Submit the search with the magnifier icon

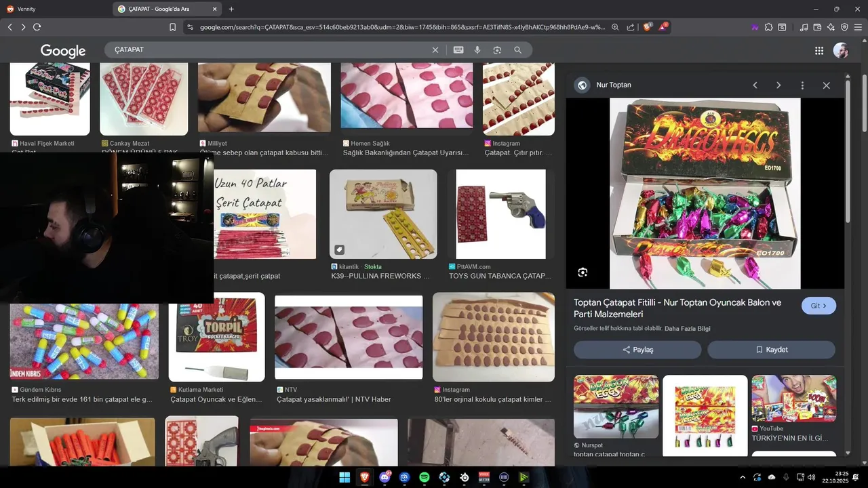point(517,50)
